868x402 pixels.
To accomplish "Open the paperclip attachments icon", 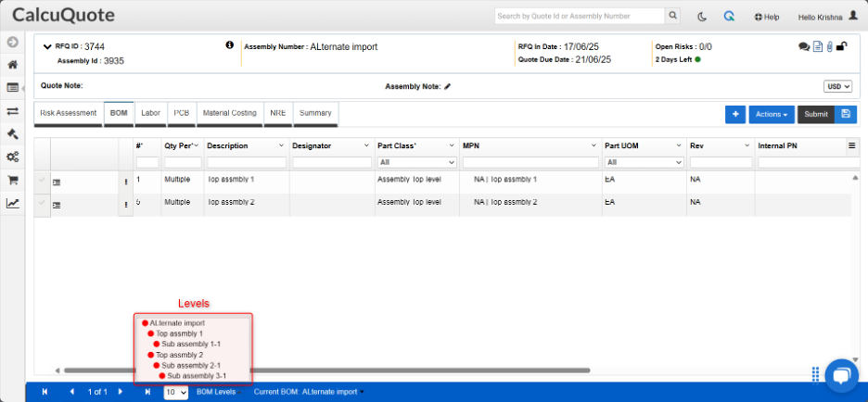I will click(x=829, y=47).
